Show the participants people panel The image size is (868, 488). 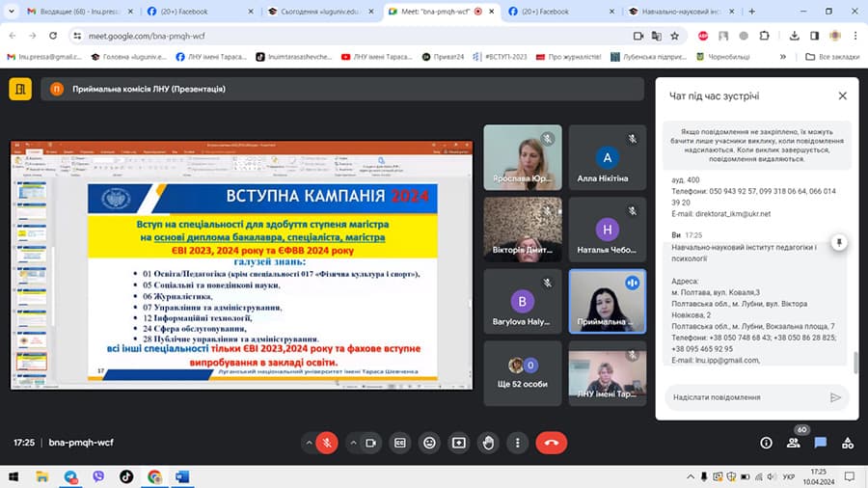[x=794, y=443]
